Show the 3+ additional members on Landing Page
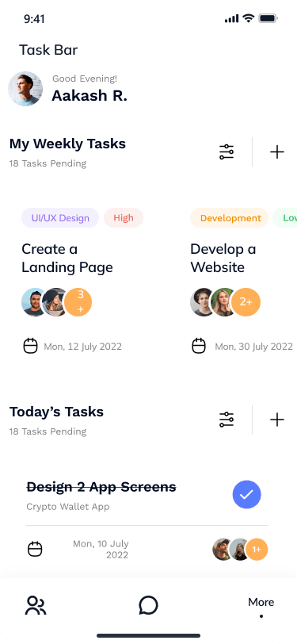This screenshot has width=297, height=644. click(x=79, y=302)
